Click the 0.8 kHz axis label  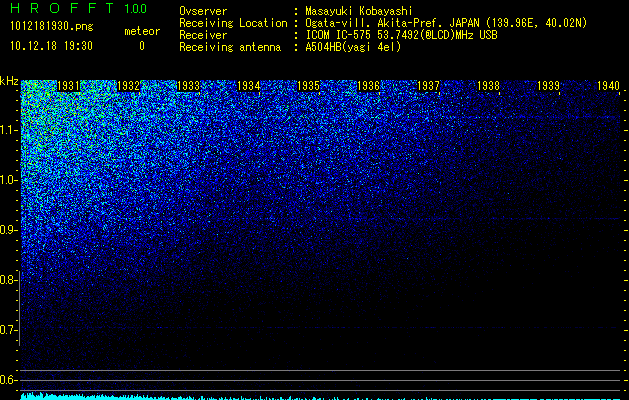point(8,280)
